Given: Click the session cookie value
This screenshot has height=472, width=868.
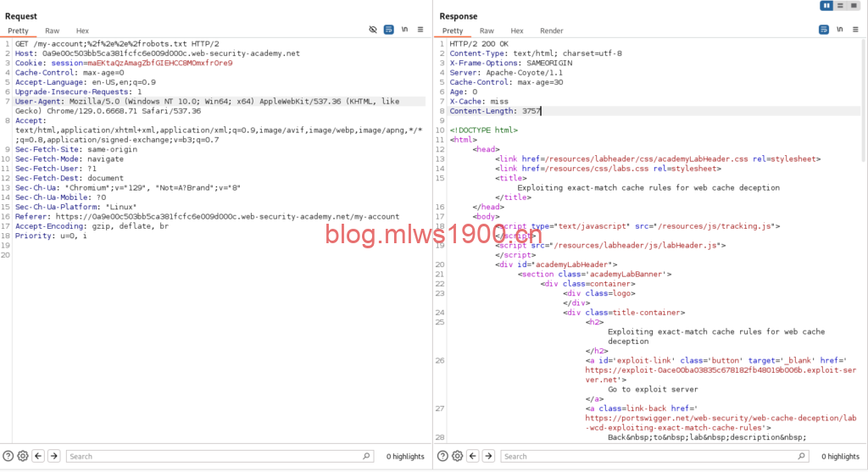Looking at the screenshot, I should pos(160,63).
